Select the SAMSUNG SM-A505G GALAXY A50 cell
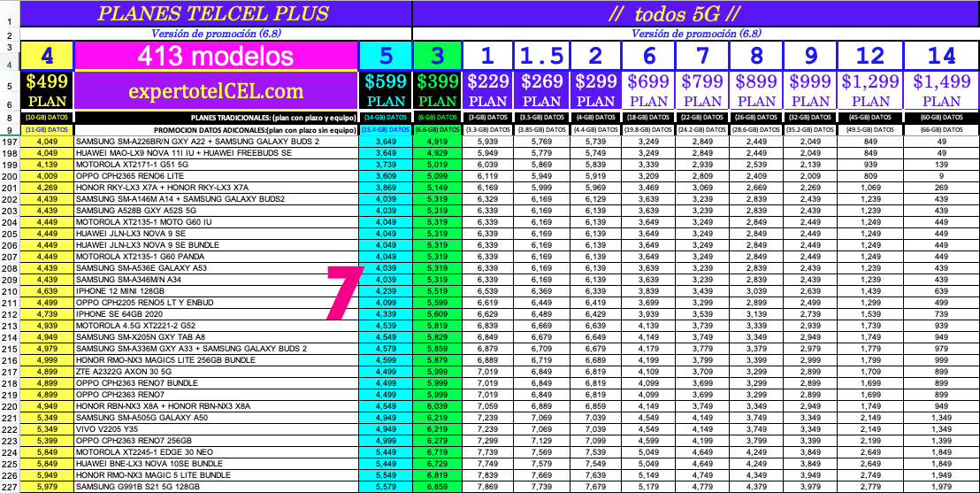Image resolution: width=980 pixels, height=493 pixels. pyautogui.click(x=216, y=417)
